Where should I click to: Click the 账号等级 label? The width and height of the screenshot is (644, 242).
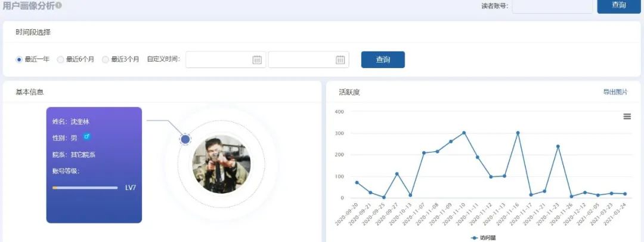click(x=66, y=171)
